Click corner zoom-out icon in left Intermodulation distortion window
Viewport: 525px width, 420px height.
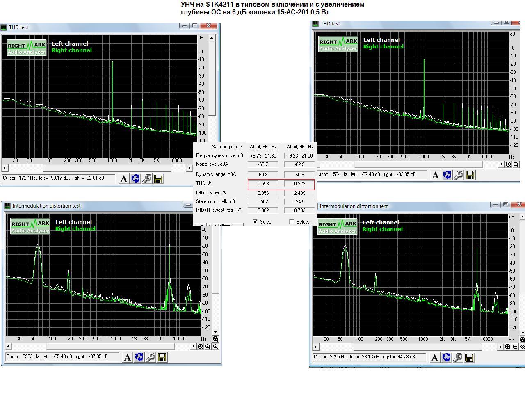click(215, 347)
